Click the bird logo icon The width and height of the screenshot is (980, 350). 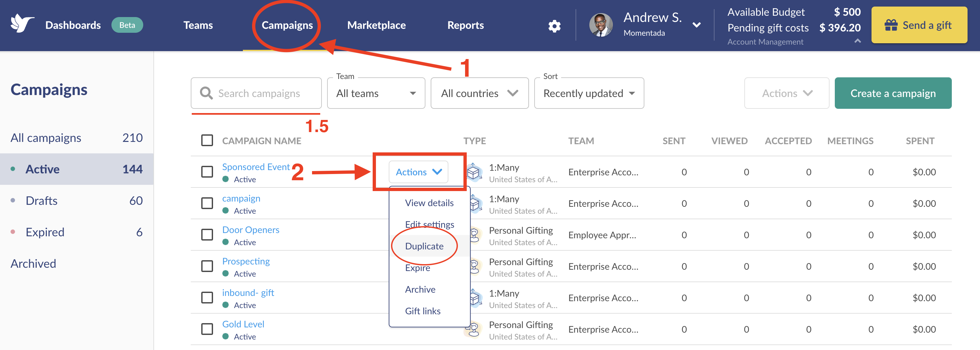pos(22,24)
